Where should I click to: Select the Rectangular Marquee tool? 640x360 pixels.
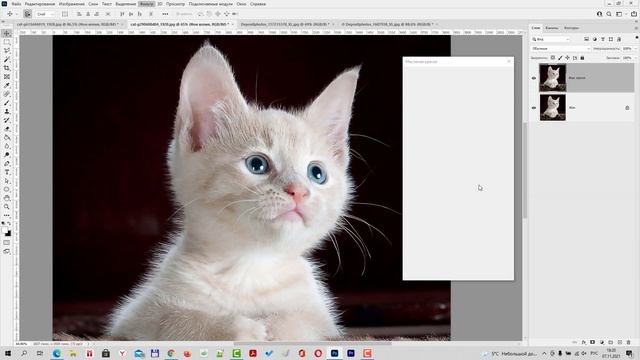tap(7, 42)
